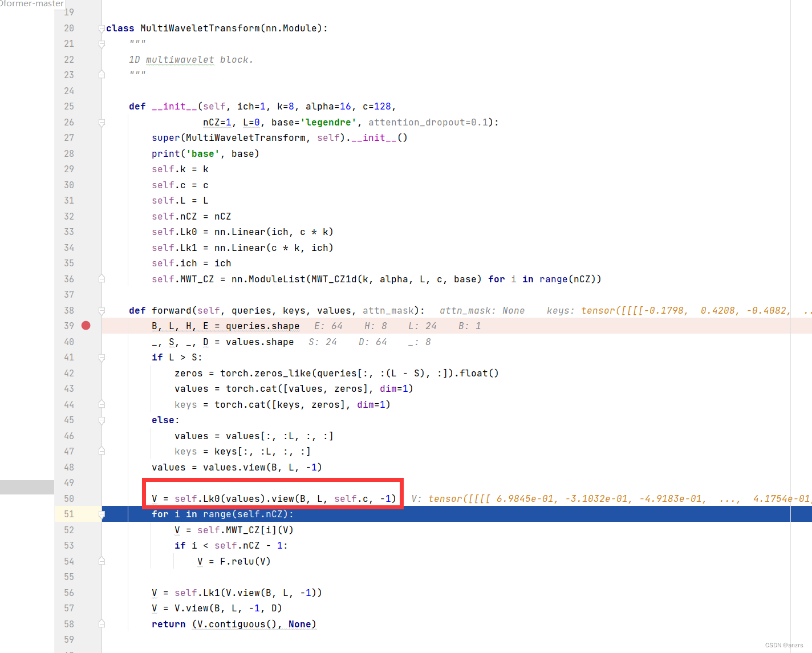This screenshot has width=812, height=653.
Task: Click queries.shape on line 39
Action: pyautogui.click(x=263, y=326)
